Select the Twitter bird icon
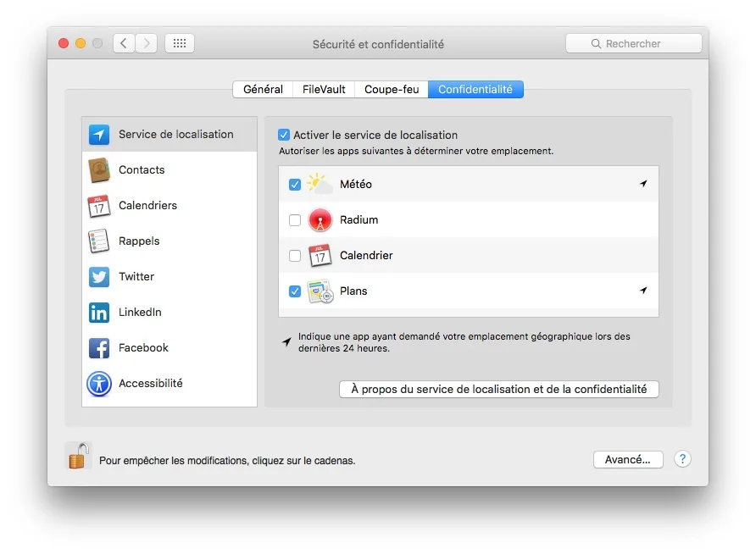This screenshot has width=756, height=554. point(99,276)
